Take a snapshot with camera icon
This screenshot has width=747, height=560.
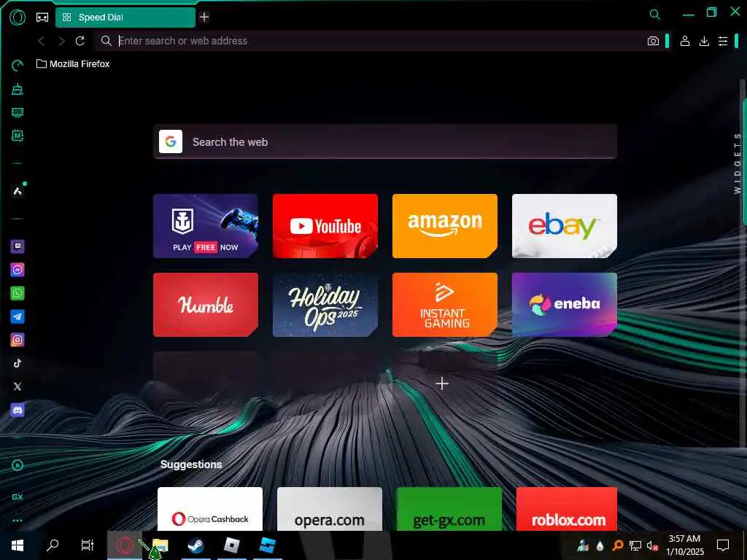653,41
